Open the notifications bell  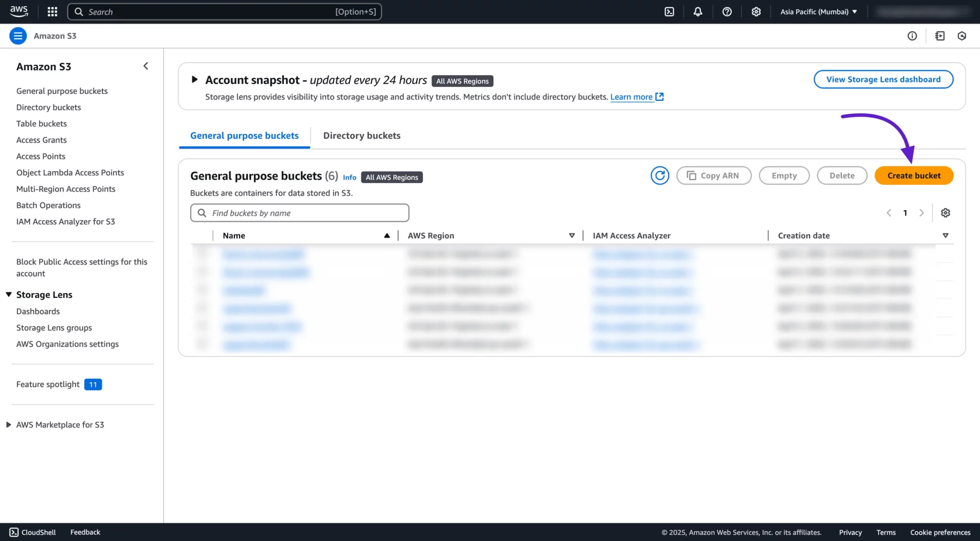click(698, 12)
